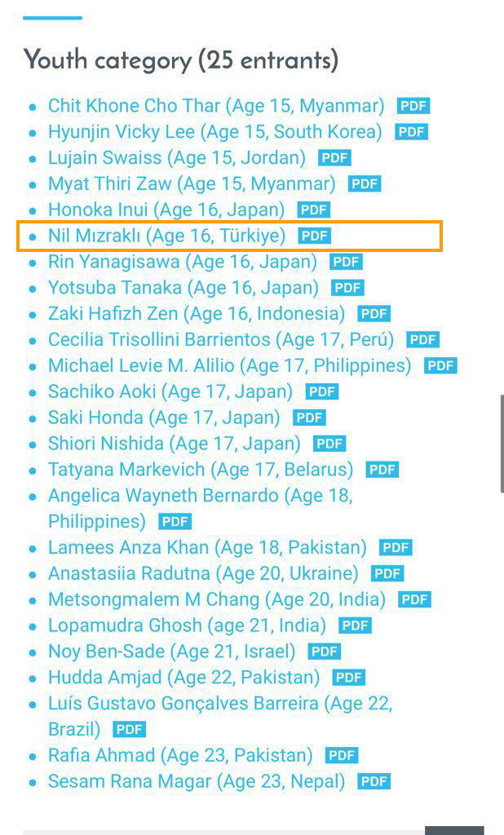The image size is (504, 835).
Task: Click PDF badge beside Luís Gustavo Gonçalves Barreira
Action: click(x=130, y=730)
